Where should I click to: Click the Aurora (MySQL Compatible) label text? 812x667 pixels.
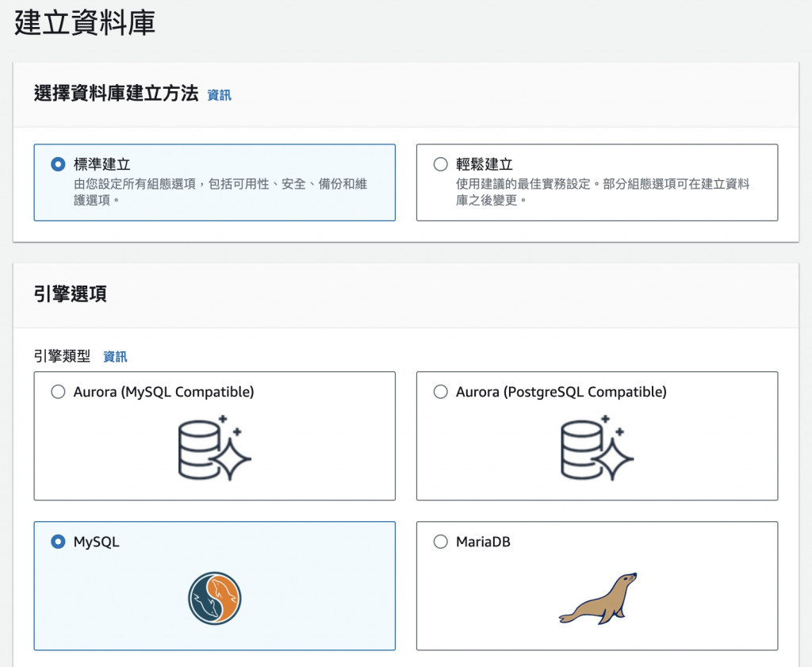pyautogui.click(x=163, y=392)
